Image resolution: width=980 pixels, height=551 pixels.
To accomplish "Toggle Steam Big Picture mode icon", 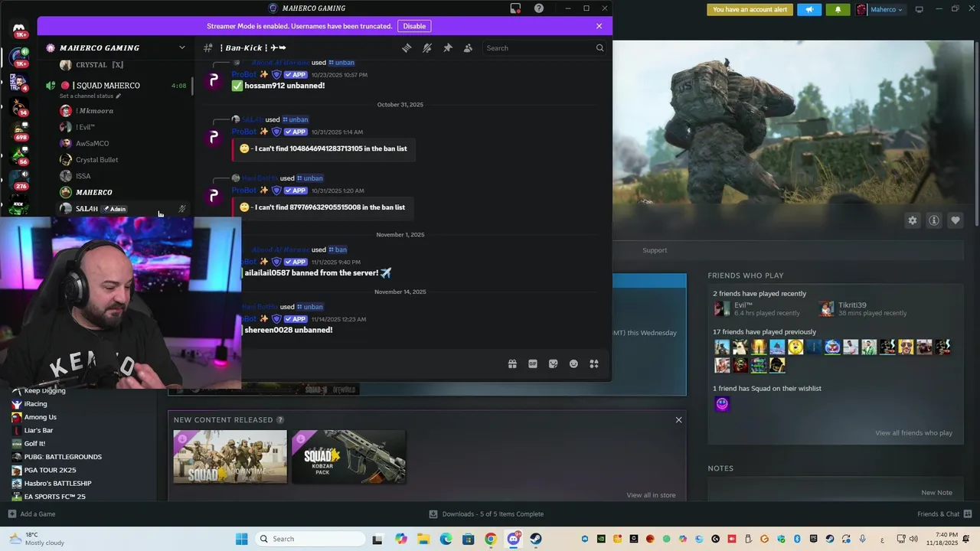I will tap(920, 9).
